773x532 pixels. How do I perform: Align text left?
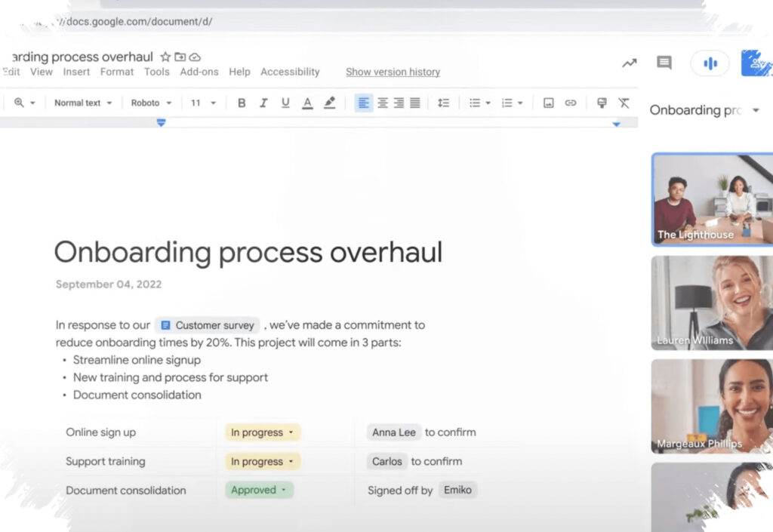(364, 103)
